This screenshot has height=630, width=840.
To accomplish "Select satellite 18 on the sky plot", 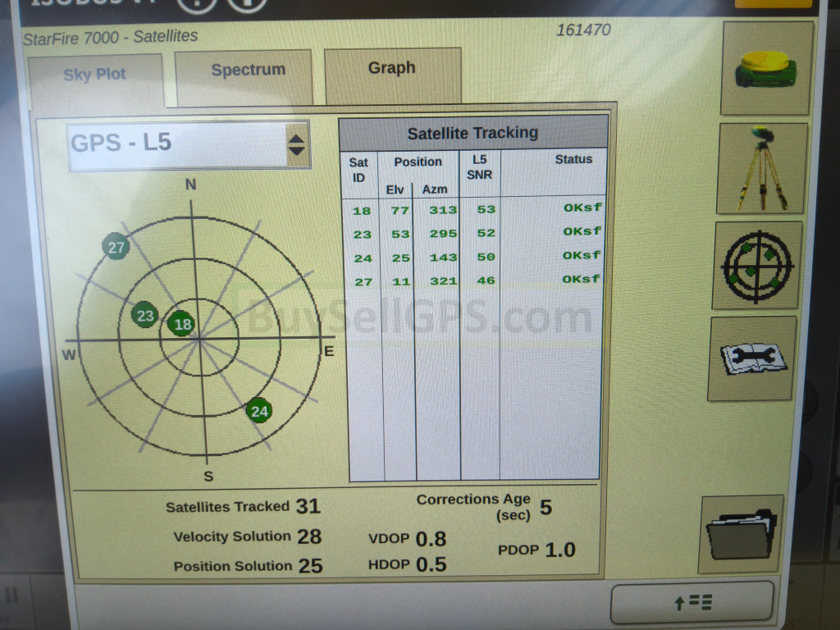I will [x=181, y=323].
